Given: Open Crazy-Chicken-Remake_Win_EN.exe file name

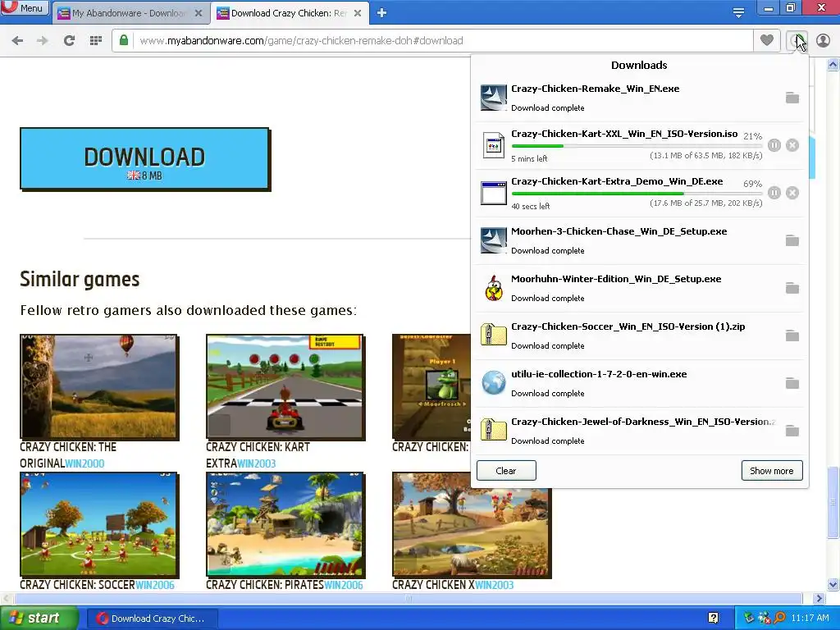Looking at the screenshot, I should 596,89.
